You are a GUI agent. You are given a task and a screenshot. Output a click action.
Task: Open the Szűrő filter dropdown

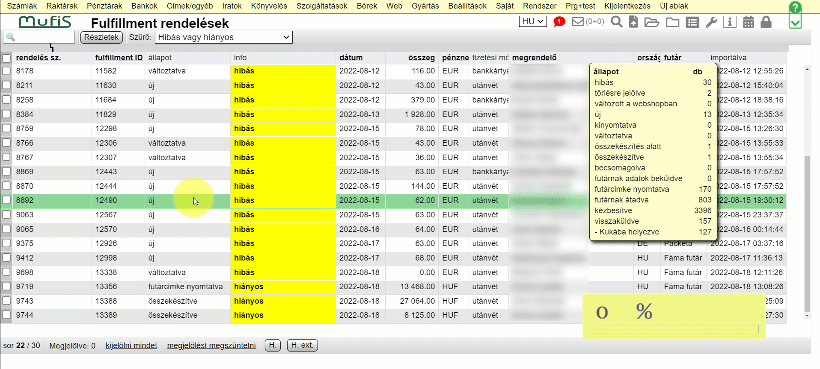pyautogui.click(x=224, y=37)
